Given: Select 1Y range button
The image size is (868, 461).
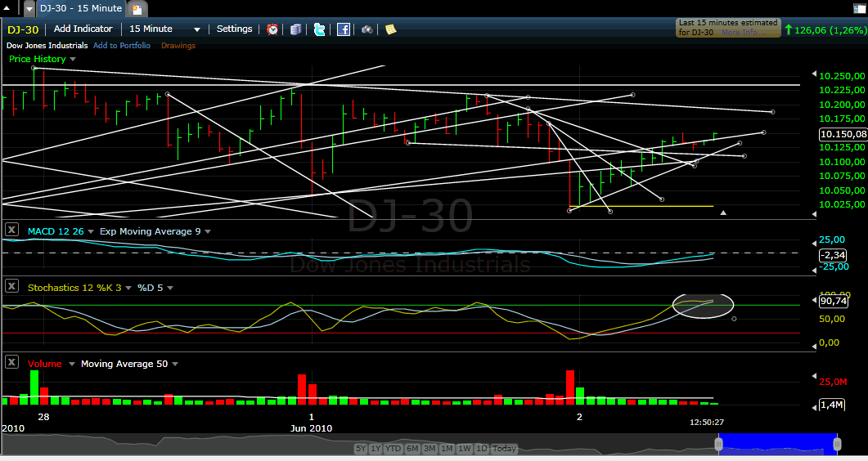Looking at the screenshot, I should pyautogui.click(x=376, y=449).
